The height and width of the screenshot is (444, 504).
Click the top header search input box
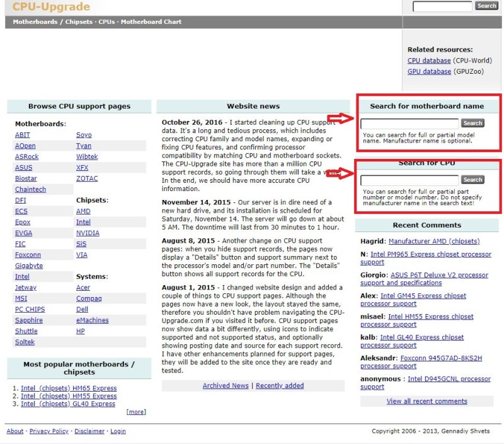442,6
